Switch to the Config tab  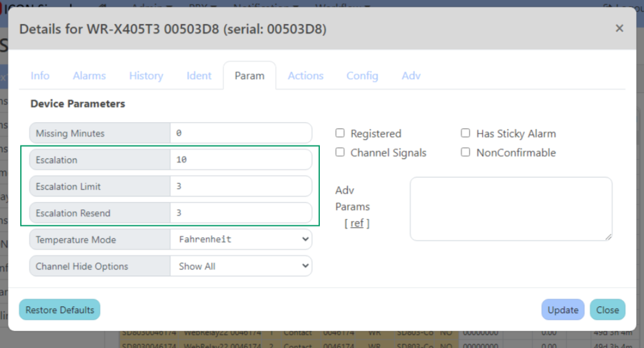coord(362,75)
